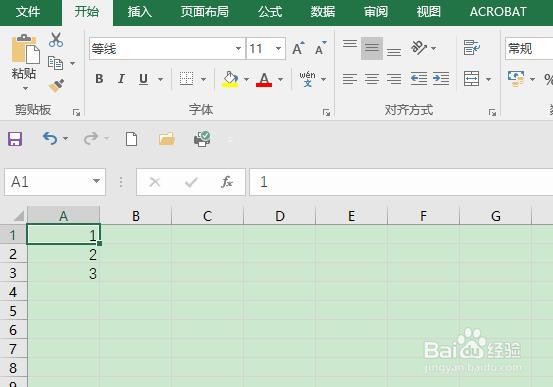Open the font name 等线 dropdown
The height and width of the screenshot is (387, 553).
pos(238,48)
